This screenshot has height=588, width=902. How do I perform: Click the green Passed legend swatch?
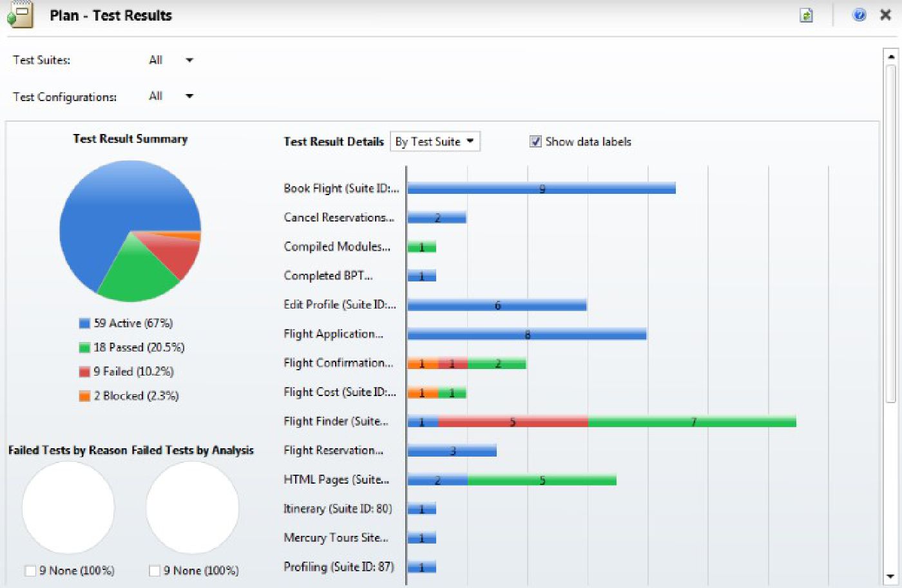(x=84, y=348)
